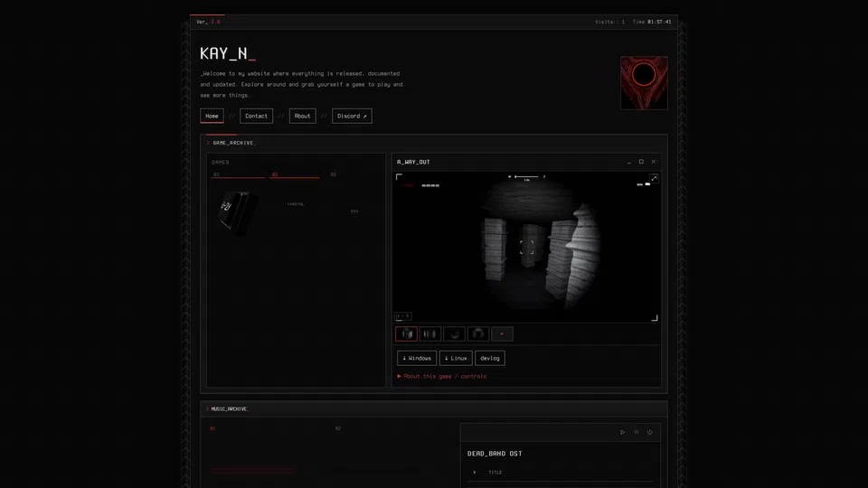
Task: Click the Ver_ 2.0 version label
Action: click(208, 22)
